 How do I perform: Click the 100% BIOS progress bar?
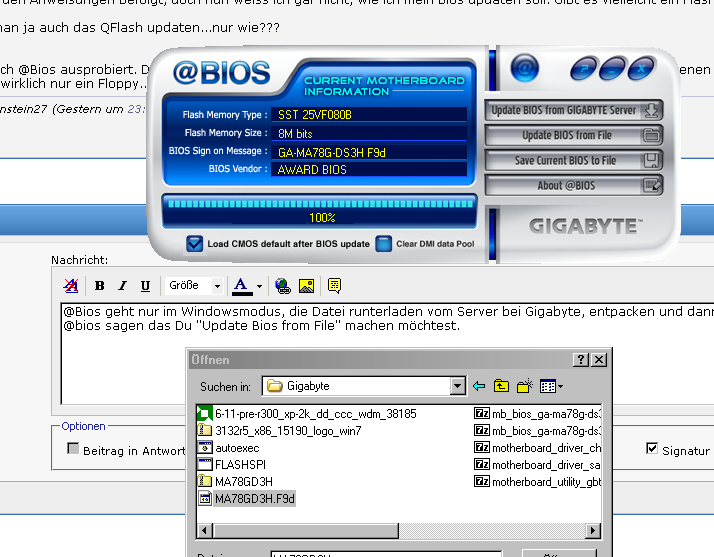tap(320, 211)
